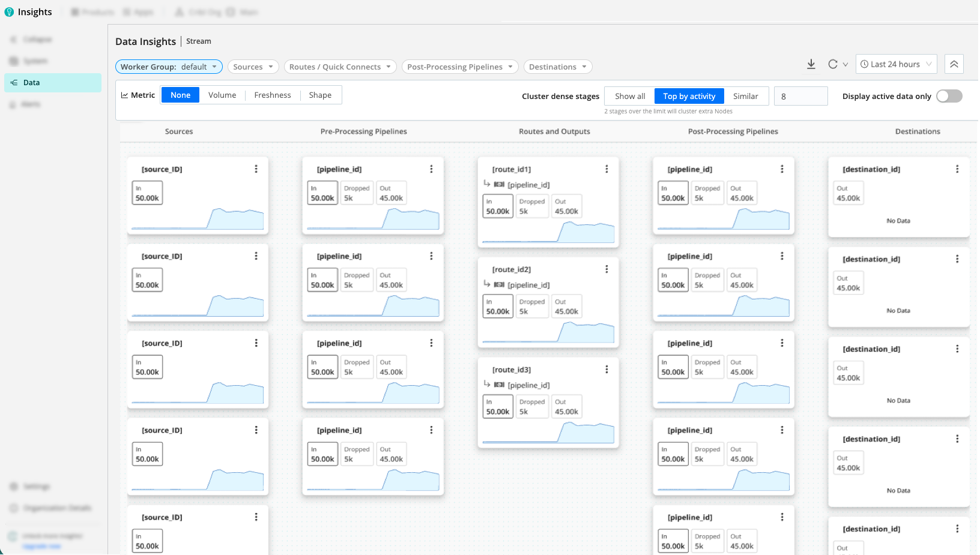980x555 pixels.
Task: Open the Worker Group: default dropdown
Action: 169,67
